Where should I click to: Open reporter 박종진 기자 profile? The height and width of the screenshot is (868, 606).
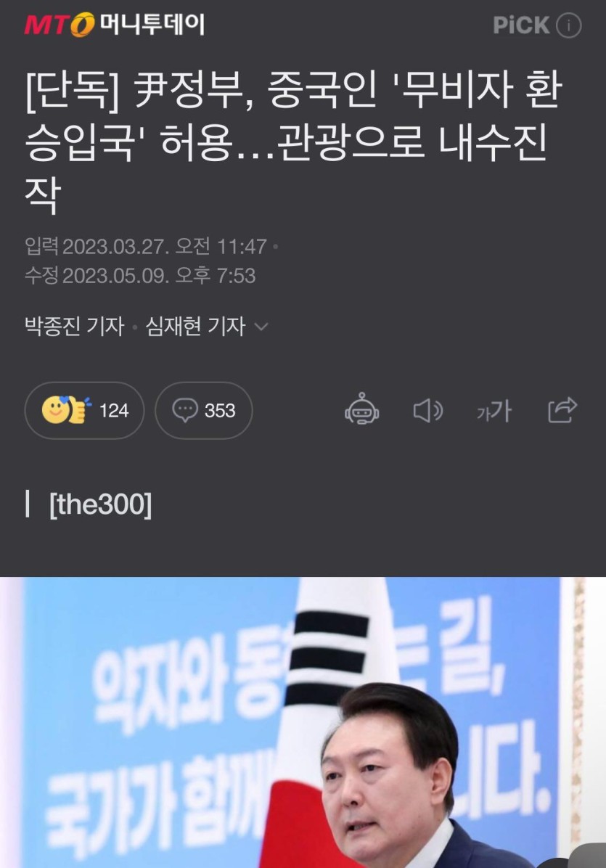(x=75, y=326)
